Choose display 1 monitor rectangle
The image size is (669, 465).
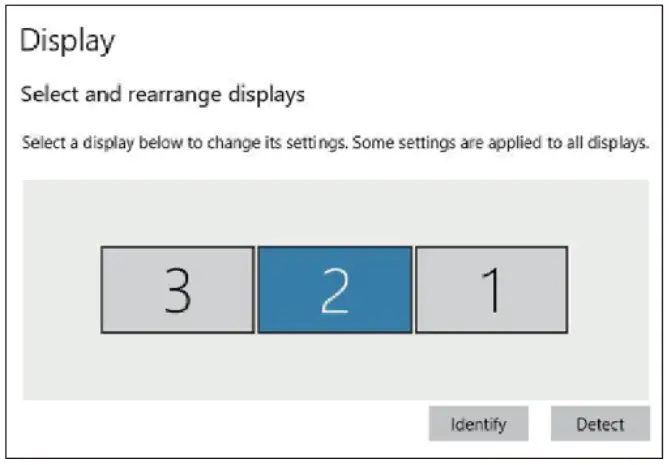click(491, 290)
